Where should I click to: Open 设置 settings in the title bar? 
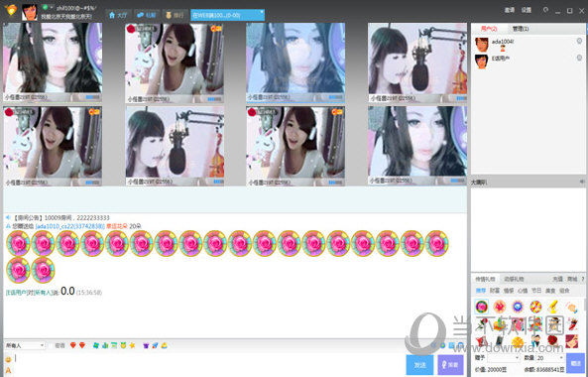pyautogui.click(x=527, y=10)
